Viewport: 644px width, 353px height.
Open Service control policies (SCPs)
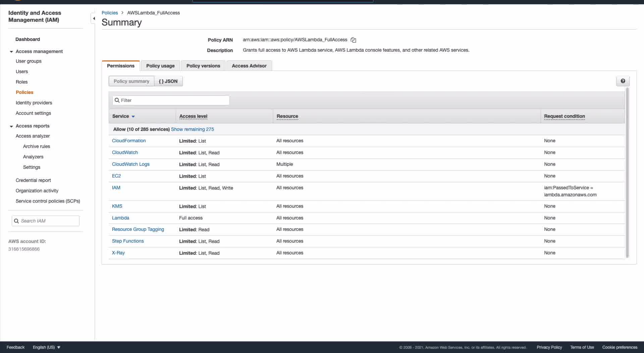click(x=48, y=201)
